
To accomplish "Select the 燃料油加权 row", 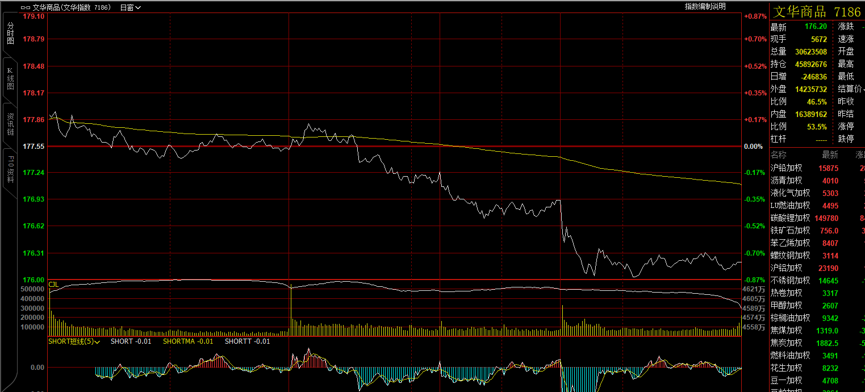I will pos(818,356).
